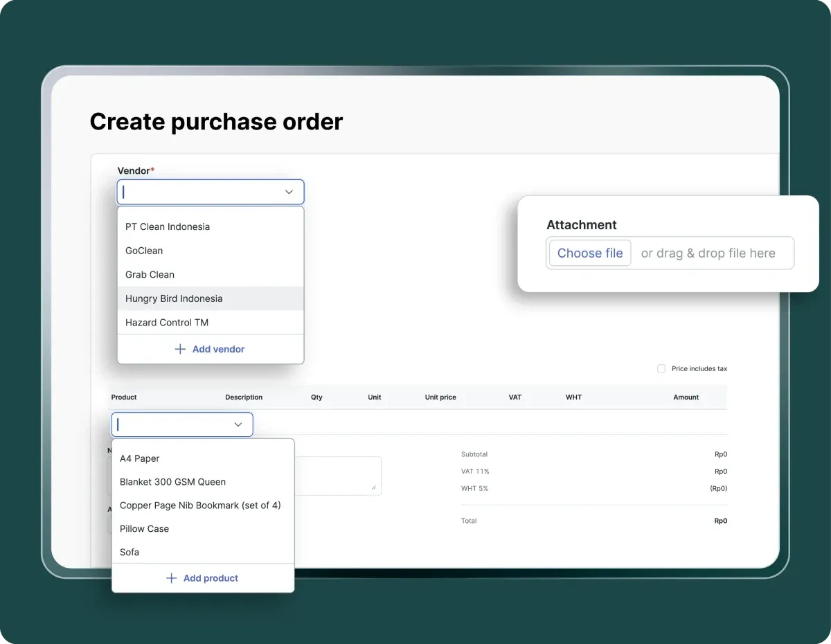Click the Choose file button

point(589,253)
